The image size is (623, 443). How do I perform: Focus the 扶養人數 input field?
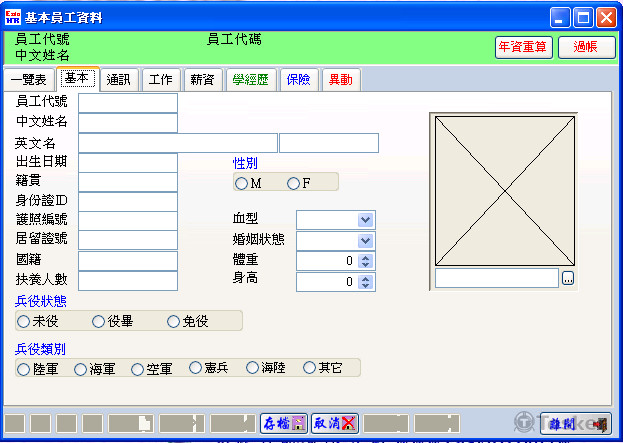[x=128, y=281]
